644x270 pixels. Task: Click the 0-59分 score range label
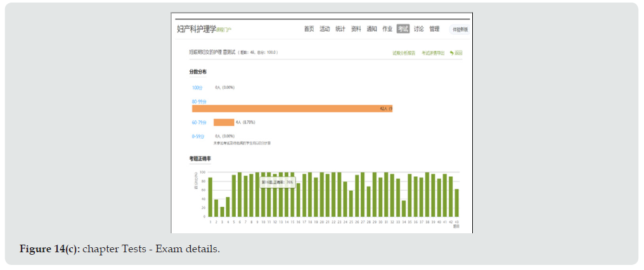pyautogui.click(x=198, y=136)
